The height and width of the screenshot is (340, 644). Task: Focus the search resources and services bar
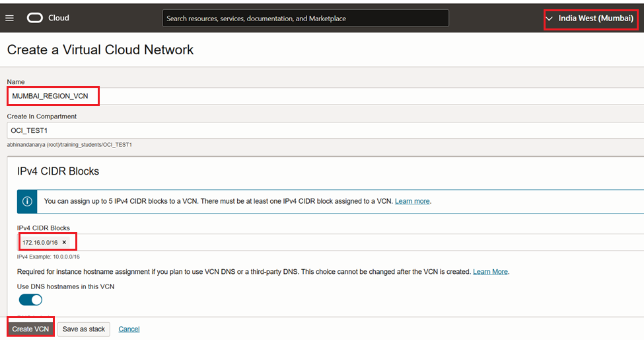click(x=305, y=19)
